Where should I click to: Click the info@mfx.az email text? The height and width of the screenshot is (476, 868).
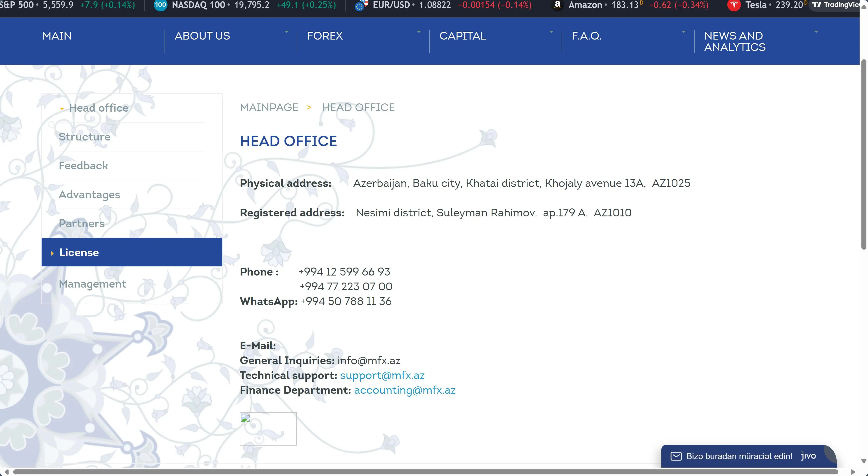point(369,361)
